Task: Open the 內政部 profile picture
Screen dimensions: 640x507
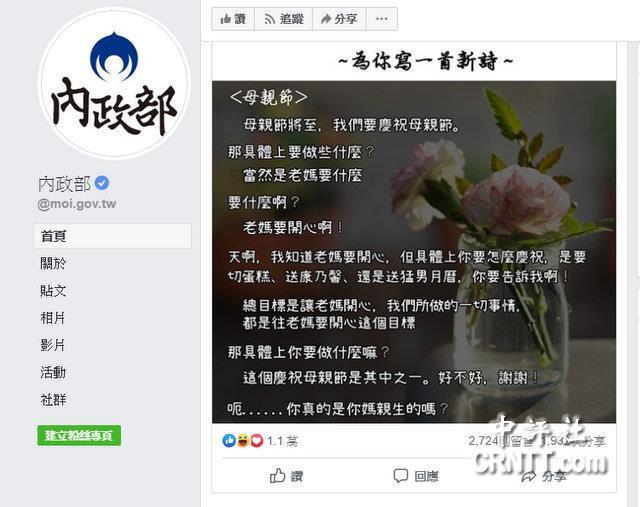Action: (x=114, y=84)
